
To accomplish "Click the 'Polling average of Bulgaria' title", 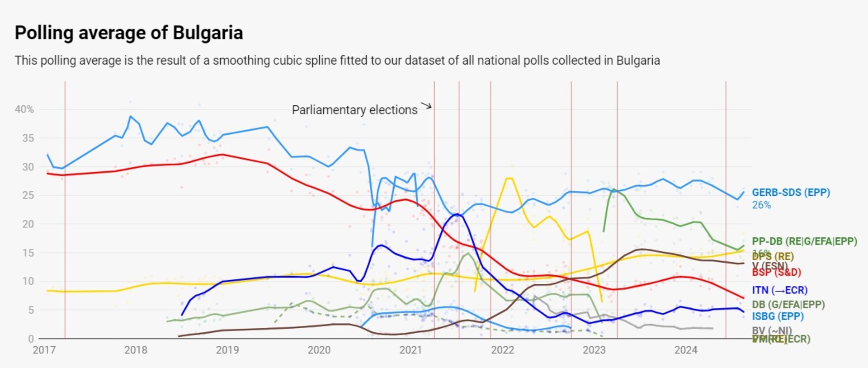I will tap(129, 33).
